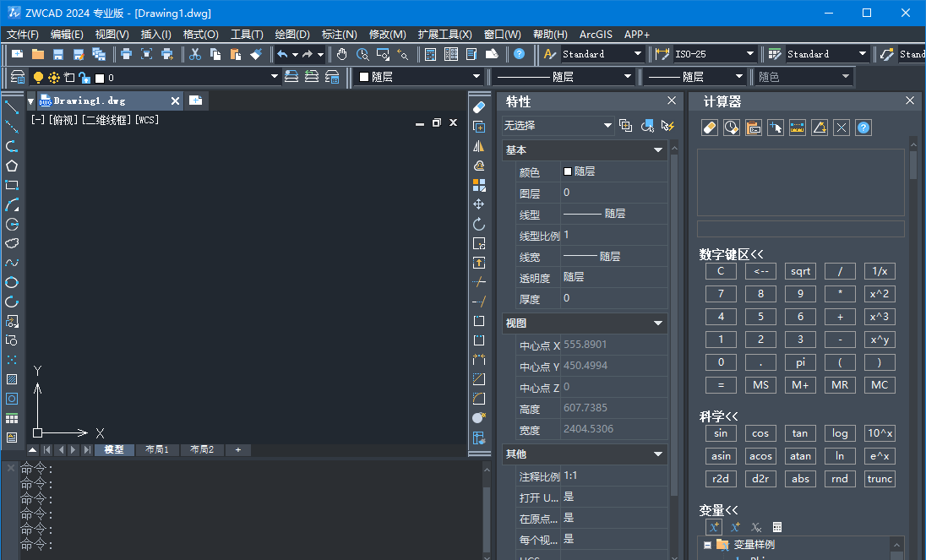Toggle layer 0 on/off light bulb
The height and width of the screenshot is (560, 926).
(x=38, y=78)
